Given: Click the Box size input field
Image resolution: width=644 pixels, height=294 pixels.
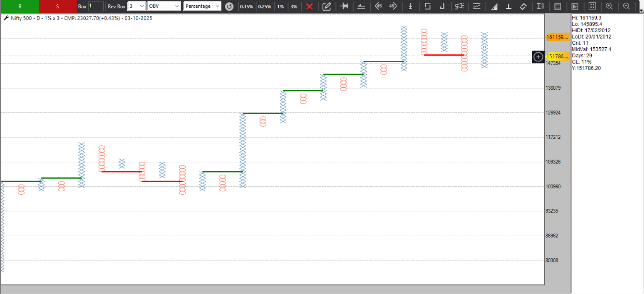Looking at the screenshot, I should [x=96, y=6].
